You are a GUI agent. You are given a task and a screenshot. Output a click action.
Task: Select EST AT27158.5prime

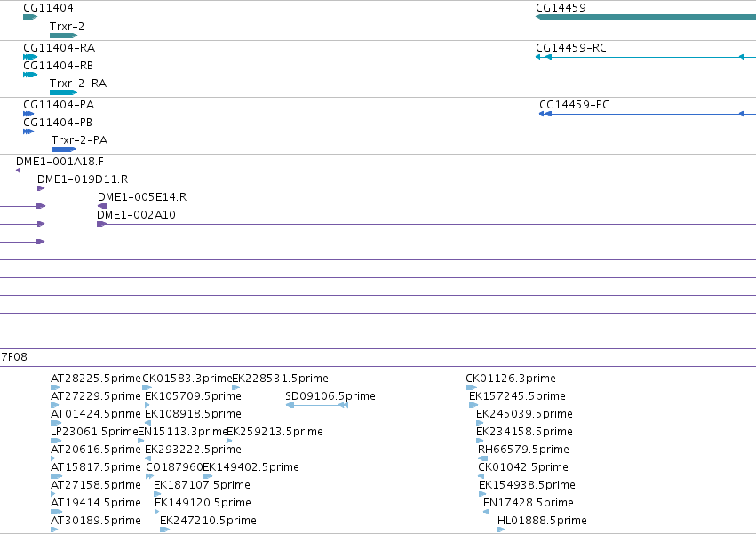coord(95,486)
